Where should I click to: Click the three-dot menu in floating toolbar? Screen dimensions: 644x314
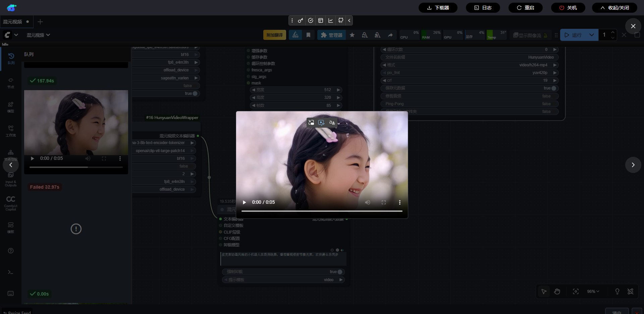(292, 20)
